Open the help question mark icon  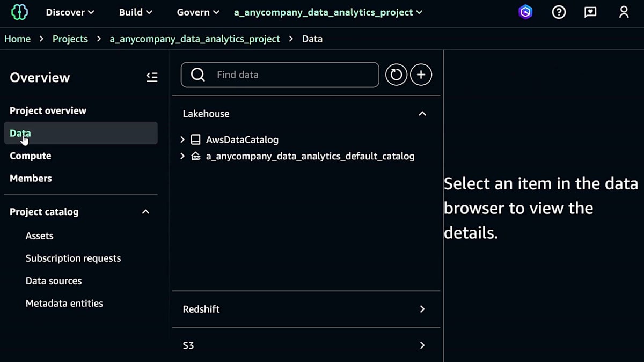[x=559, y=12]
